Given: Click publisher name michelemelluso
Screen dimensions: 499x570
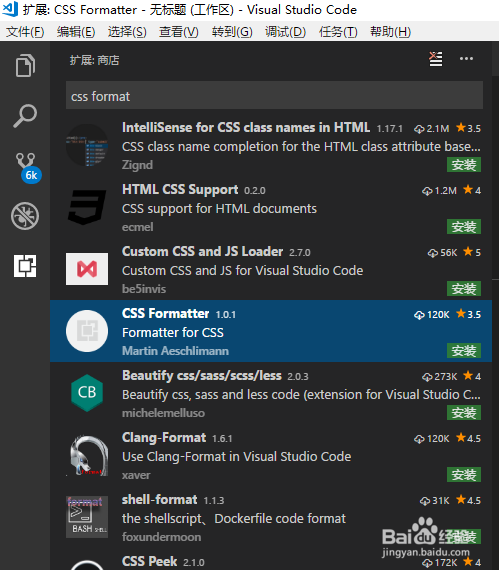Looking at the screenshot, I should [163, 413].
